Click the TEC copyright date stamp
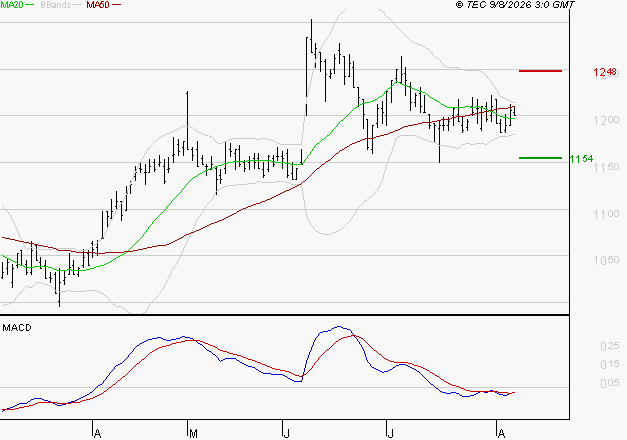The width and height of the screenshot is (627, 440). tap(515, 5)
